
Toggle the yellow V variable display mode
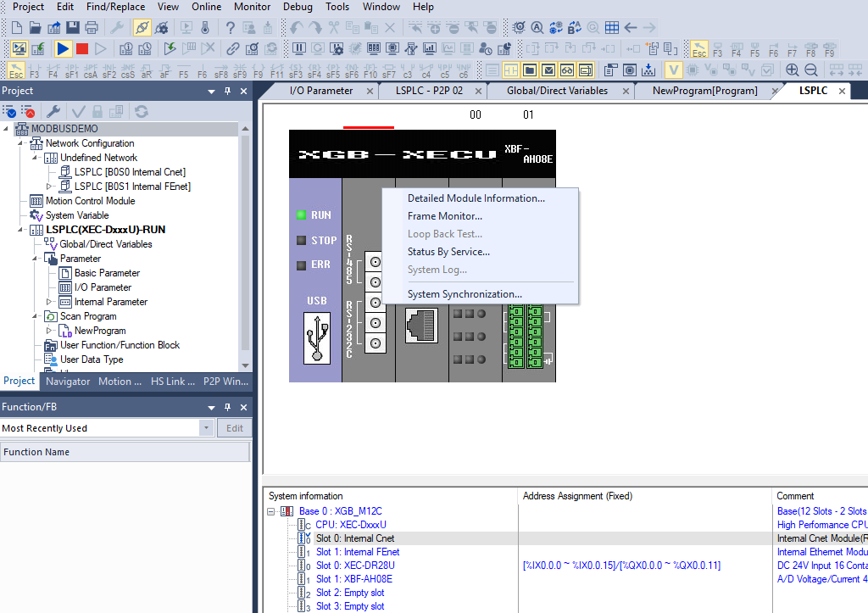coord(673,70)
